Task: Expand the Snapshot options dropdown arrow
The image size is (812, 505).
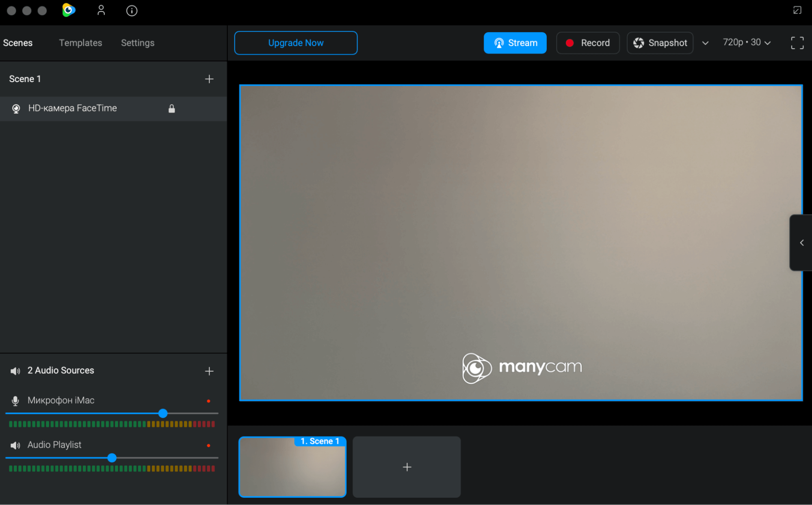Action: point(705,43)
